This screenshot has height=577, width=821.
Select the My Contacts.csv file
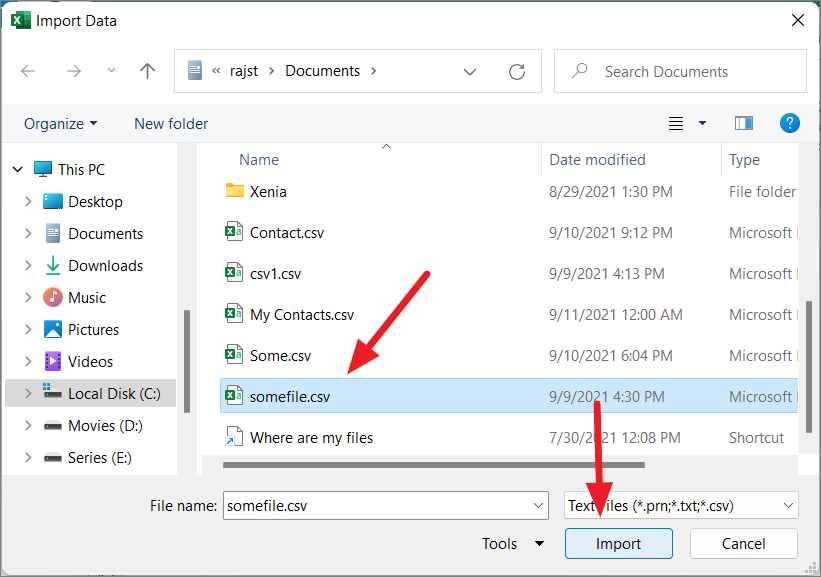(302, 314)
